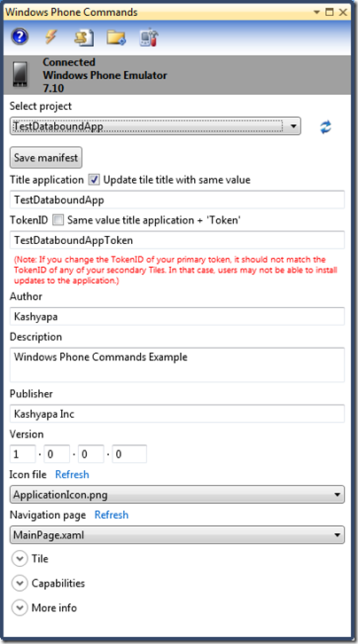Image resolution: width=358 pixels, height=644 pixels.
Task: Open the blue help question mark icon
Action: click(19, 37)
